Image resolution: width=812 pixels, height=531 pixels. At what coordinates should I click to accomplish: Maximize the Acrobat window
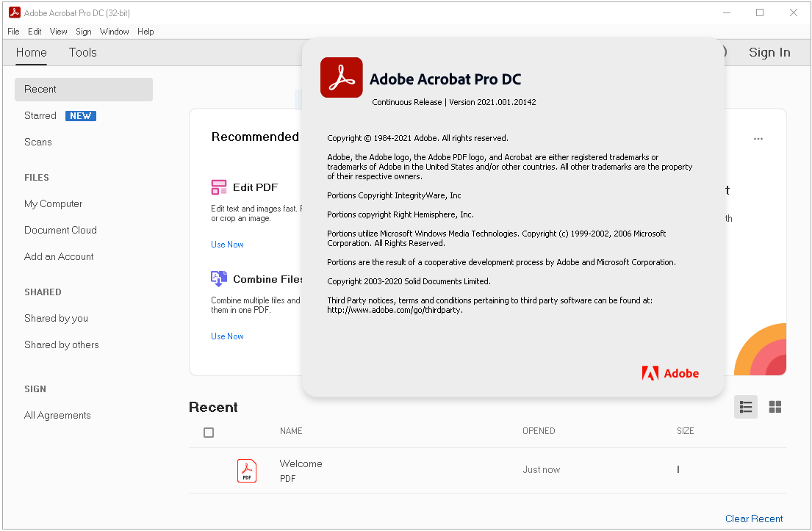(760, 12)
